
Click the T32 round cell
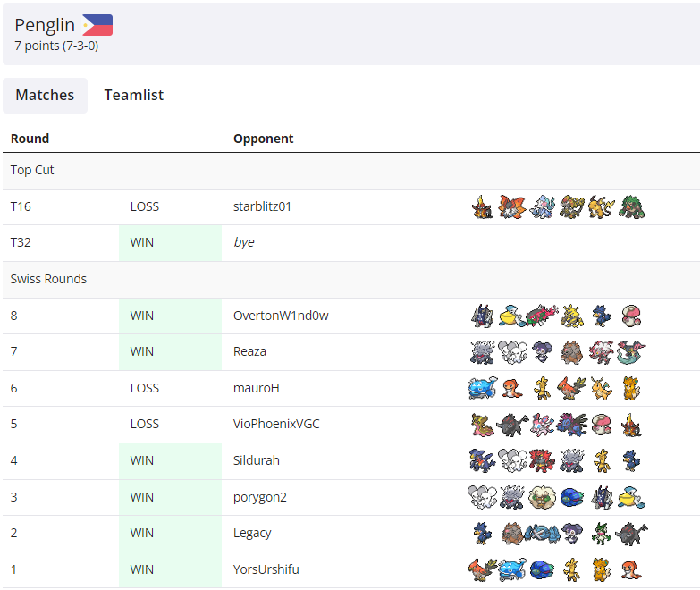pos(21,242)
